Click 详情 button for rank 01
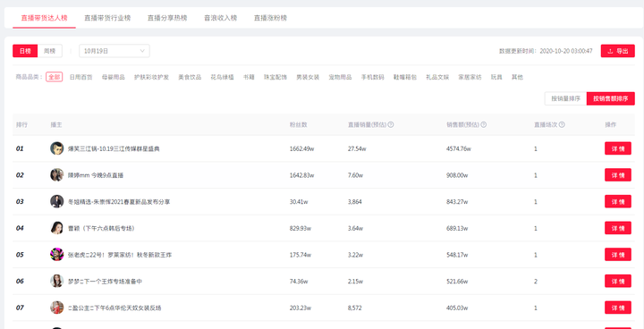The image size is (644, 329). [618, 148]
